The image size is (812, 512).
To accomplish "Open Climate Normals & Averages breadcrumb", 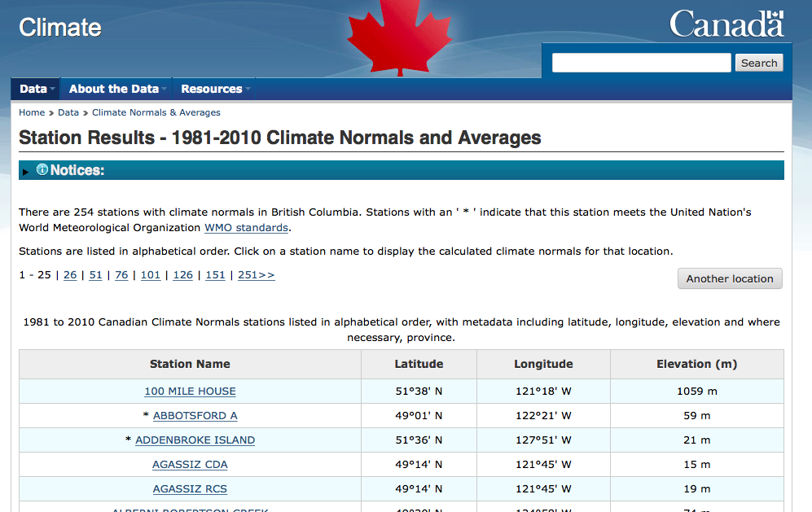I will (x=156, y=112).
